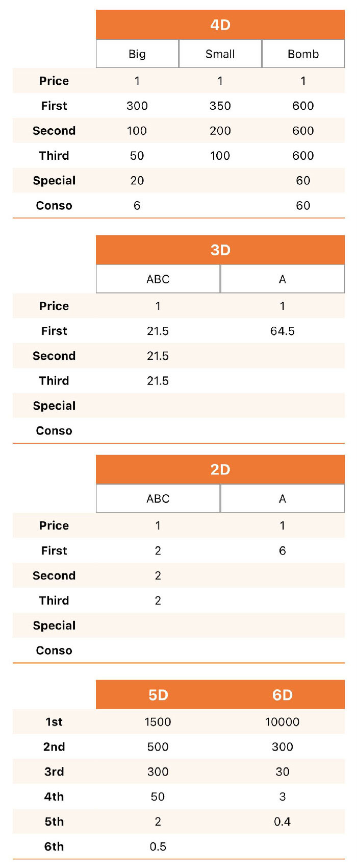Click the 6th row label
Screen dimensions: 357x868
click(x=54, y=847)
